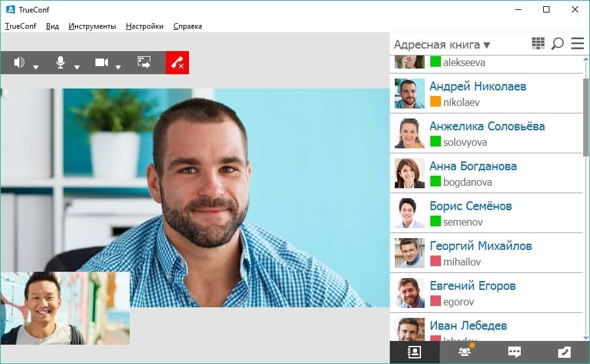Mute the speaker sound
The image size is (590, 364).
tap(19, 62)
